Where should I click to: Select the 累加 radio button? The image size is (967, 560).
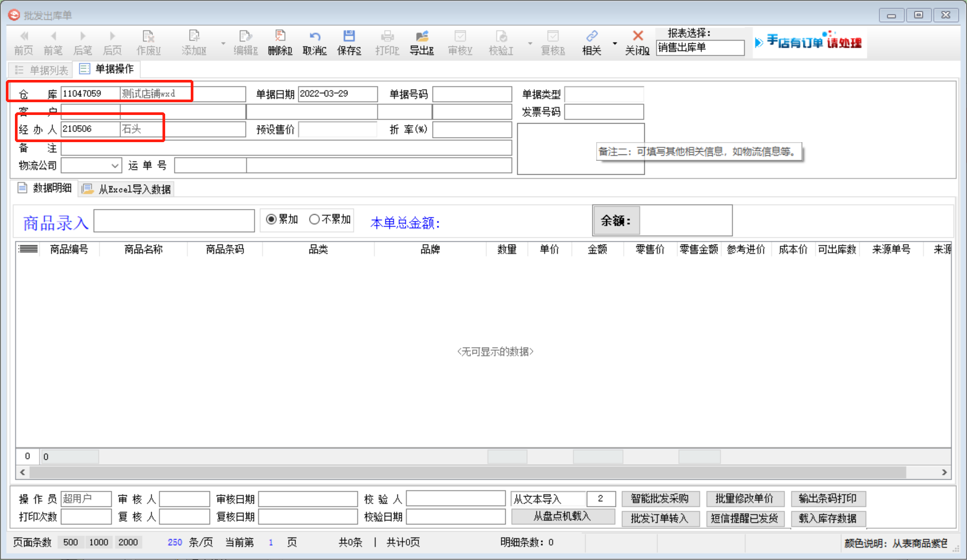tap(271, 219)
